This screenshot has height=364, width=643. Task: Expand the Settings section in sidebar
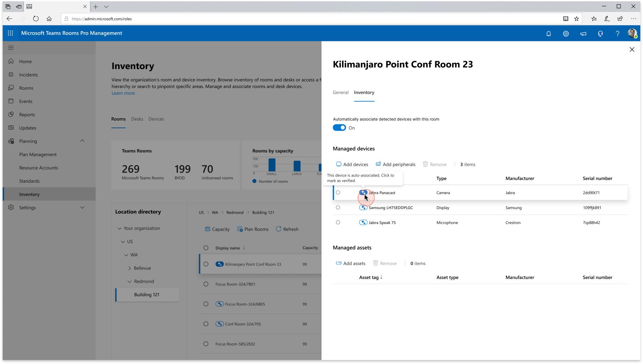[x=82, y=208]
